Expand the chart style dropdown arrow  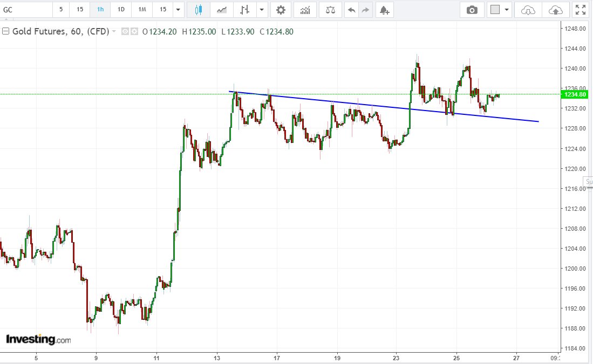[x=262, y=10]
